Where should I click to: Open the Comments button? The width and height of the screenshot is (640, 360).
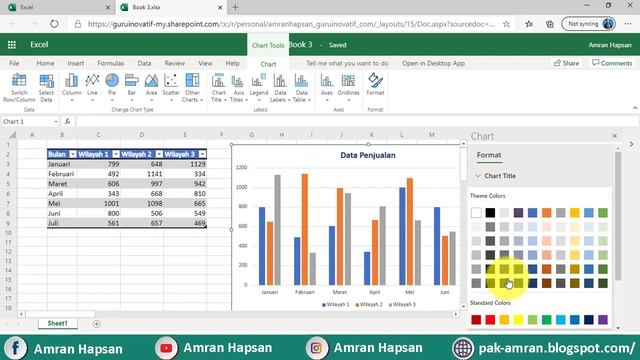612,63
